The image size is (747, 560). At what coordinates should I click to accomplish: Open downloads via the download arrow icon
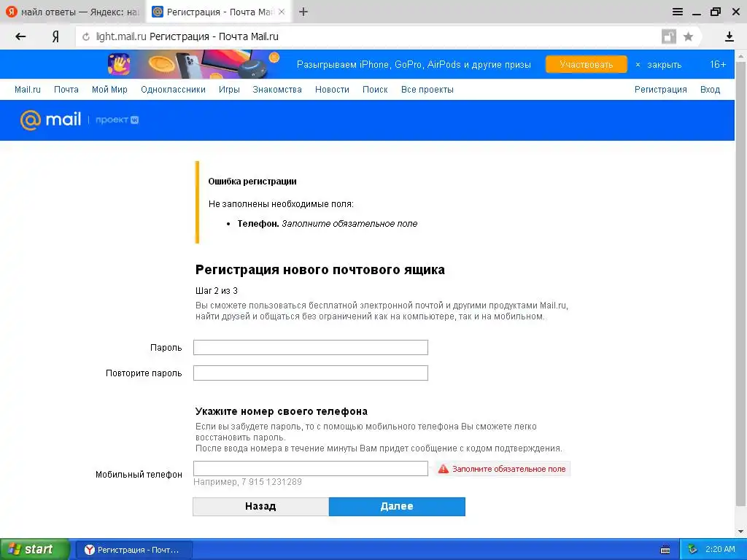click(729, 36)
